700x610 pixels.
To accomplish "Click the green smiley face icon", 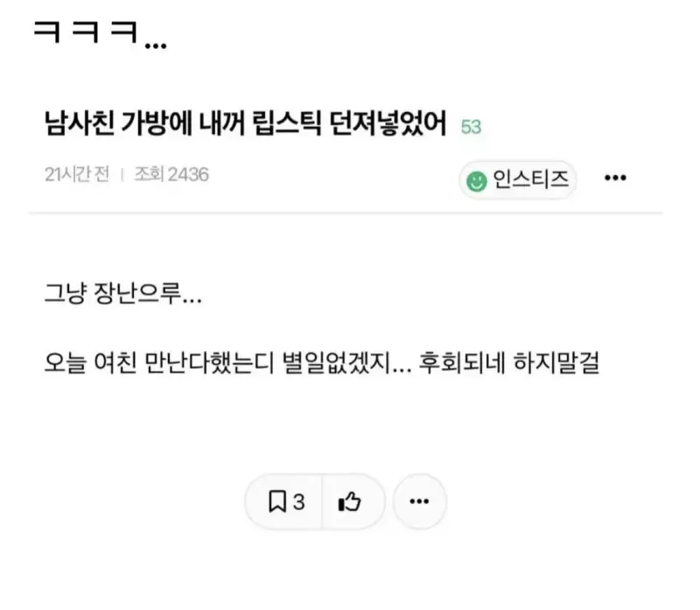I will [476, 181].
